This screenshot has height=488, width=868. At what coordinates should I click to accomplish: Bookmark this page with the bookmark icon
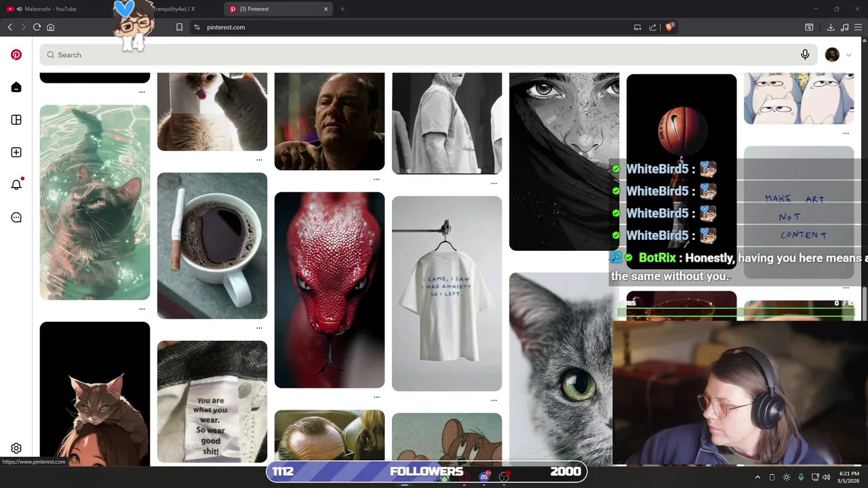tap(179, 27)
